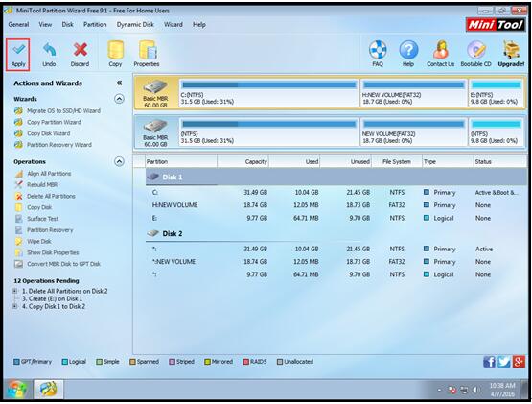
Task: Click the Copy toolbar icon
Action: click(x=115, y=50)
